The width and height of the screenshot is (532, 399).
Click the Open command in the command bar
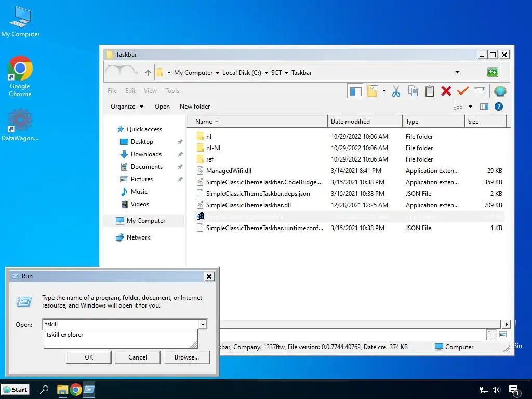pyautogui.click(x=162, y=107)
